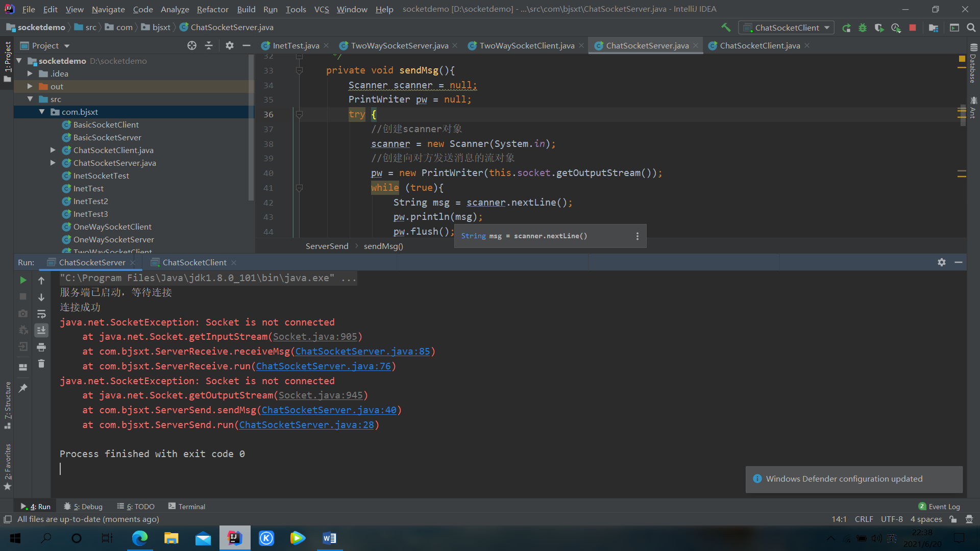Open stack trace link ChatSocketServer.java:85
This screenshot has width=980, height=551.
pos(363,352)
